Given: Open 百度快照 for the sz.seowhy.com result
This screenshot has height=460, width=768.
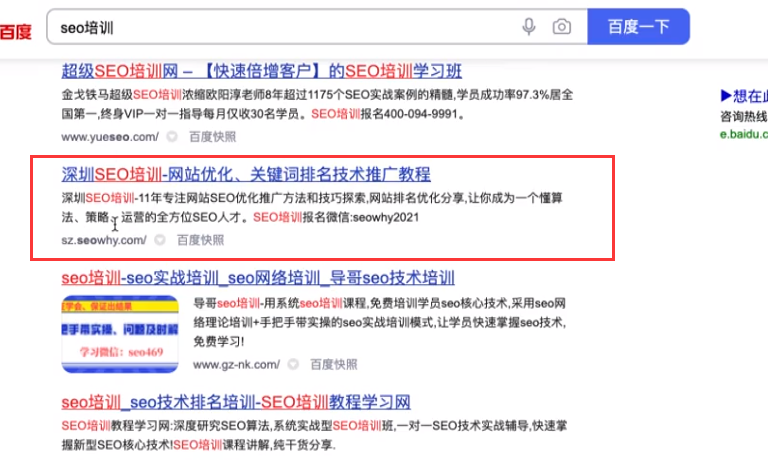Looking at the screenshot, I should [200, 240].
